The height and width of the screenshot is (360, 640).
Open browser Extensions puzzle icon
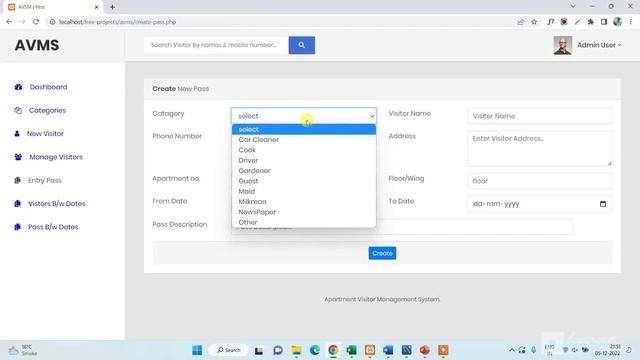pos(590,22)
